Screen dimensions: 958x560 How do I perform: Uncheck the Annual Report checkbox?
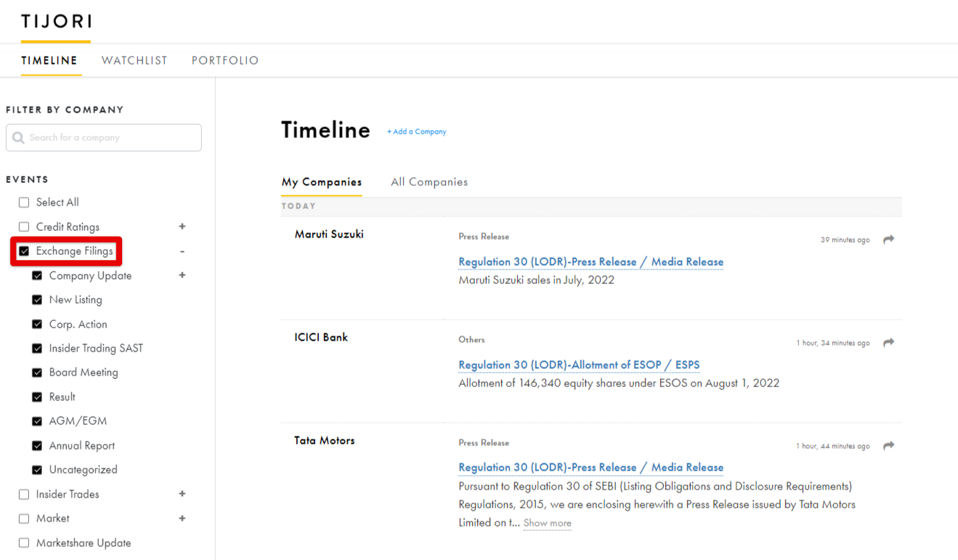(x=37, y=446)
